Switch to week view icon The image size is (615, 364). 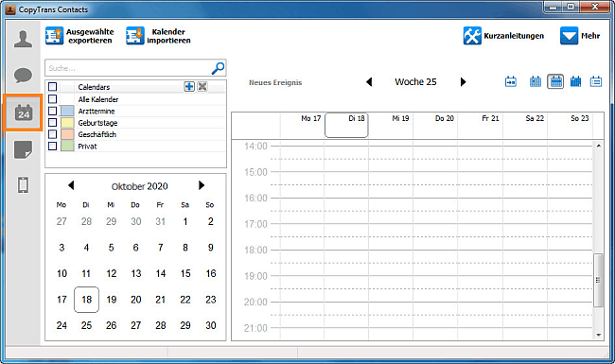coord(555,81)
